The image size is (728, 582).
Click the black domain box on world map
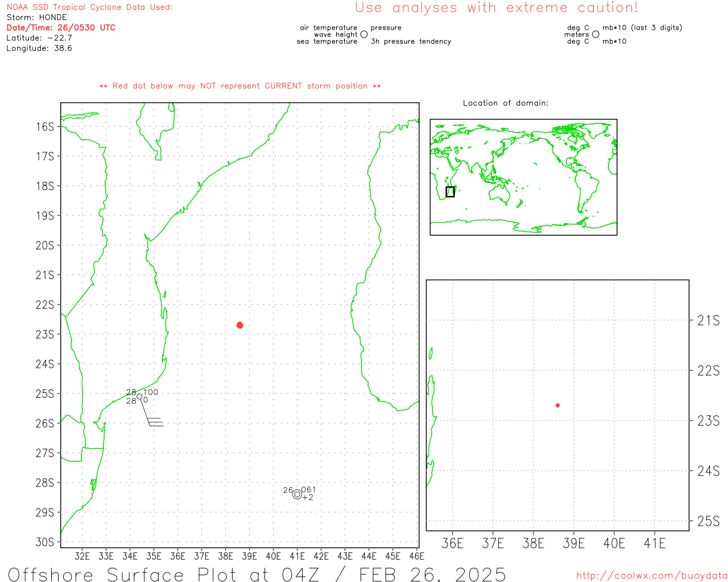pos(450,192)
